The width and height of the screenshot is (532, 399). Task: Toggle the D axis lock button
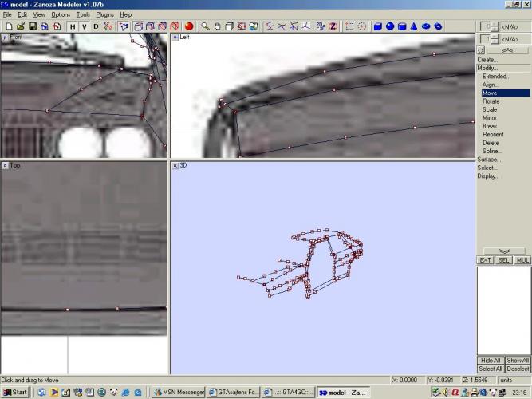point(97,26)
